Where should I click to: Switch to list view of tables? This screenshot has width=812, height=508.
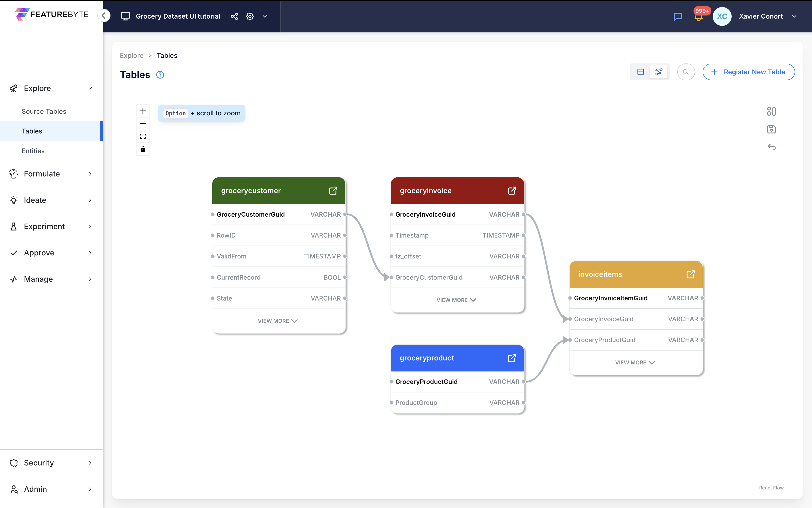[x=640, y=72]
